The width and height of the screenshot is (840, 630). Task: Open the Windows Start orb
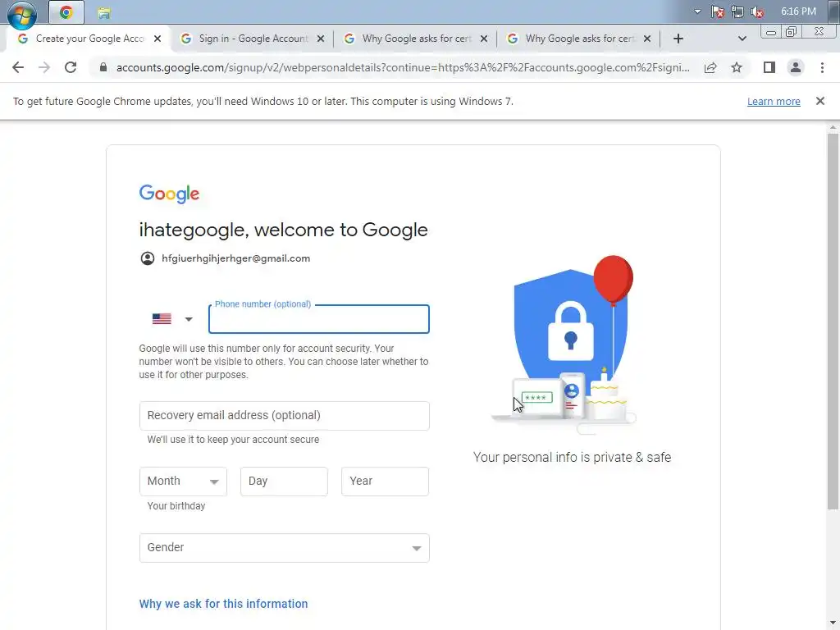22,13
